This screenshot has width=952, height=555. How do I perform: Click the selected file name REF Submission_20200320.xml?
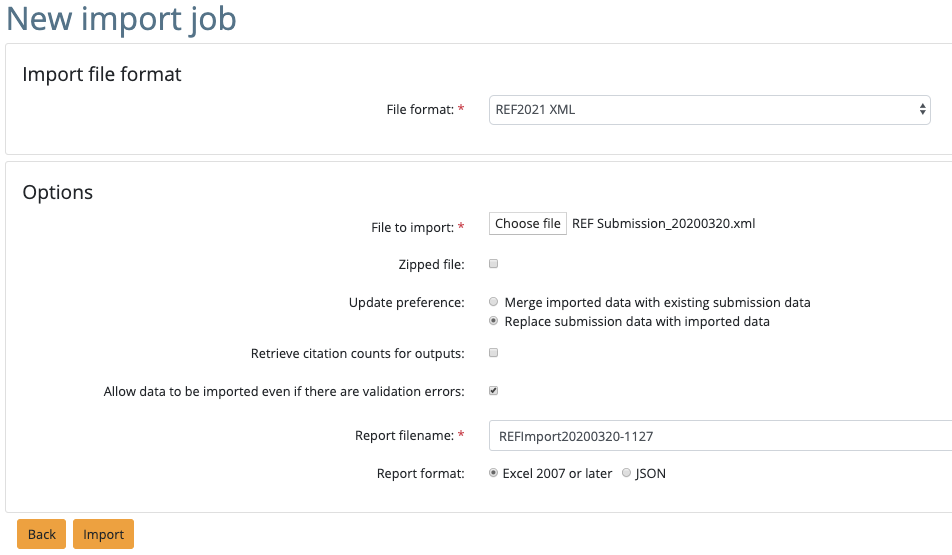coord(663,224)
